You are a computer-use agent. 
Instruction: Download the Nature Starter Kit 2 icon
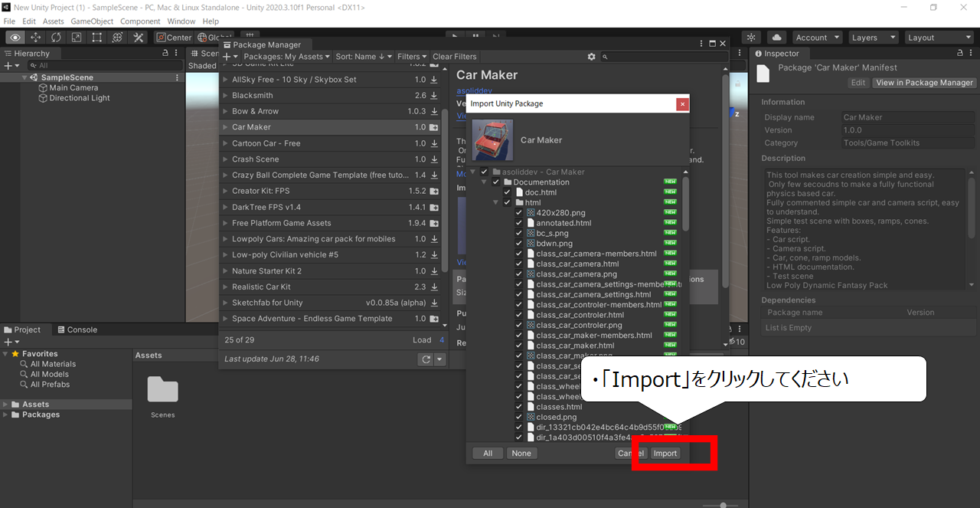(x=434, y=271)
